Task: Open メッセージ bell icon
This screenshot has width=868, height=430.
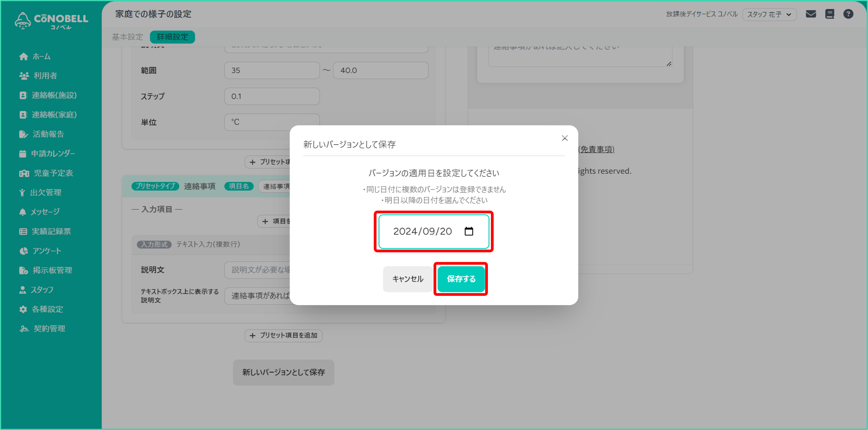Action: tap(22, 212)
